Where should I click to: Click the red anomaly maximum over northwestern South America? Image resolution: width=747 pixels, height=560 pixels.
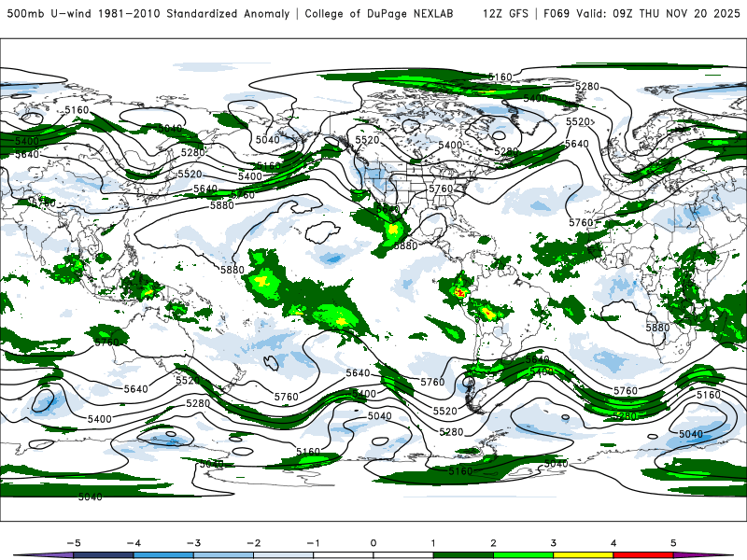460,293
